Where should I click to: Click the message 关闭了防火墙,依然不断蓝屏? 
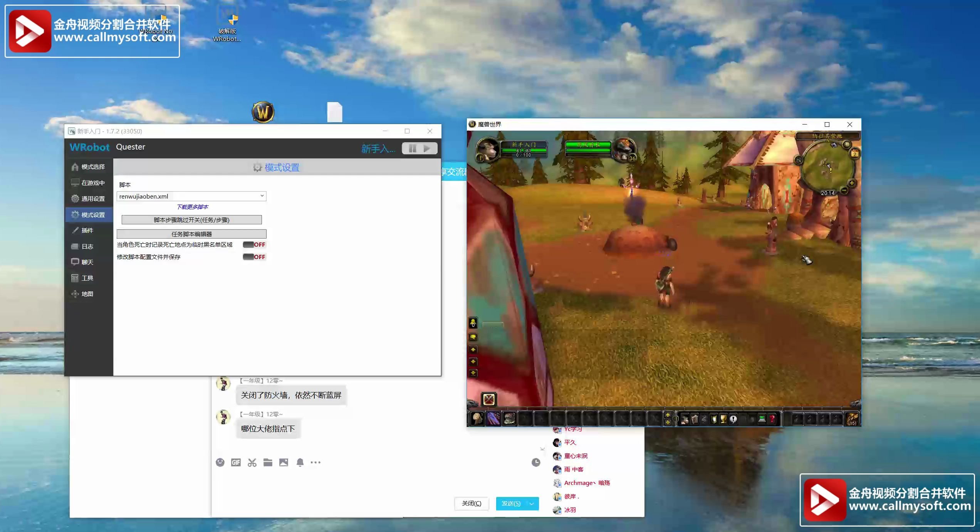(291, 395)
